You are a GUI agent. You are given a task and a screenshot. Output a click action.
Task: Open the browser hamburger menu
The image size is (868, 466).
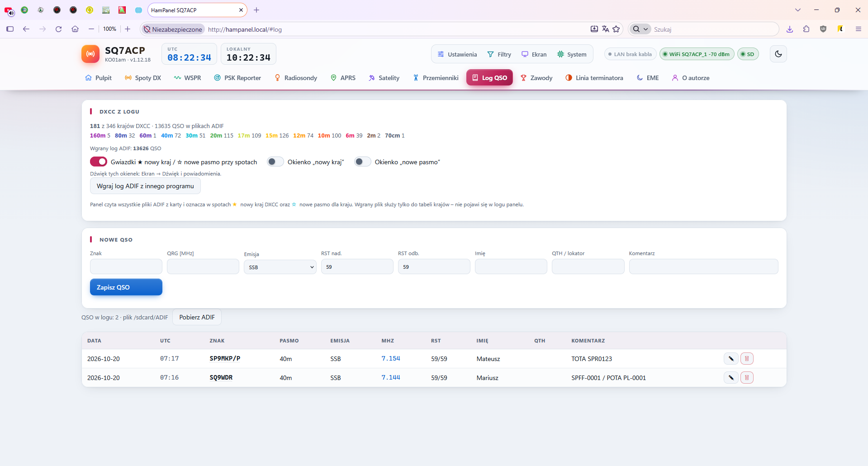(858, 29)
